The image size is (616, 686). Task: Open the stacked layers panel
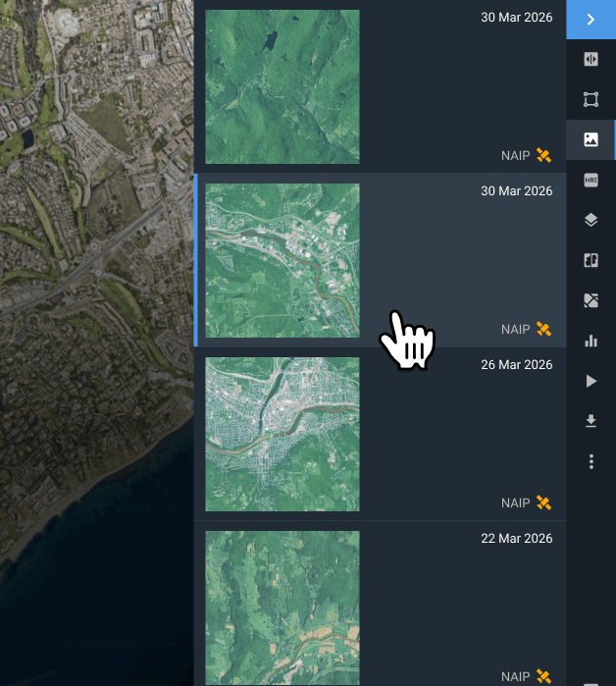click(x=590, y=220)
